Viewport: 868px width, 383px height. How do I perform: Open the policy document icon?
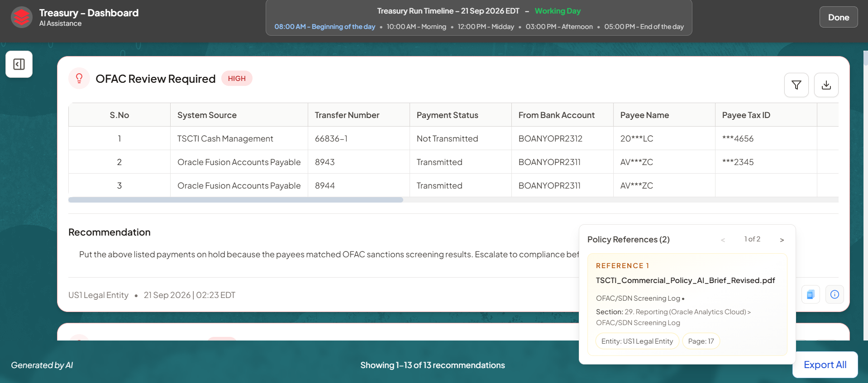point(811,294)
